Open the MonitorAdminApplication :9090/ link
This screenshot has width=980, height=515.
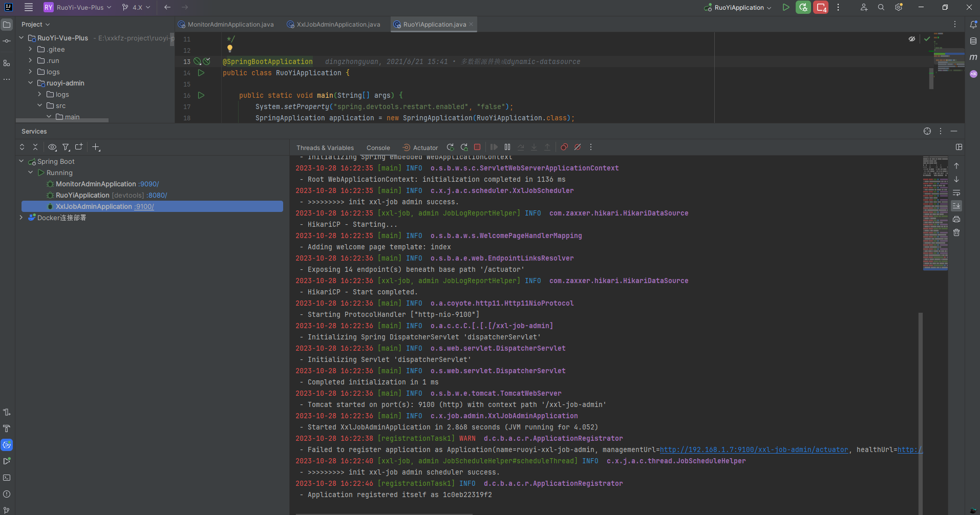pos(148,184)
